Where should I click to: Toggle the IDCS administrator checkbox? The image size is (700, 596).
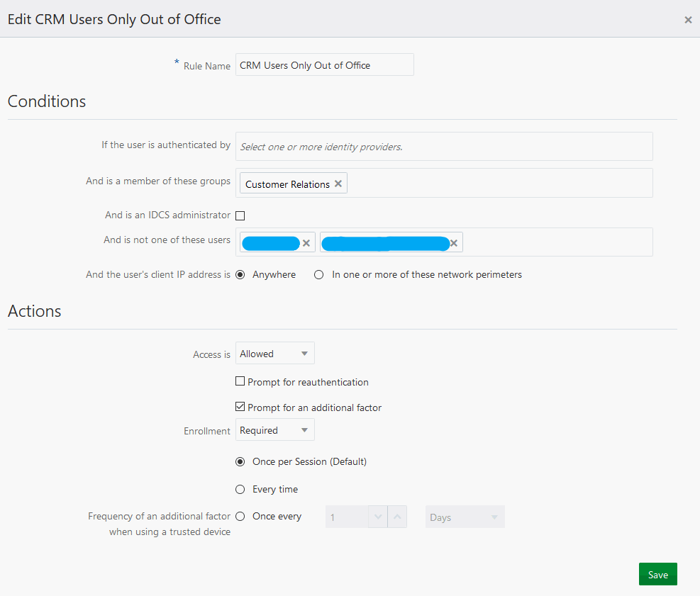coord(240,215)
